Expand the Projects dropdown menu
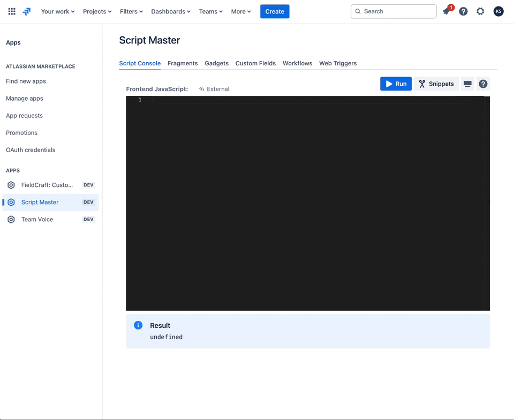 tap(97, 11)
